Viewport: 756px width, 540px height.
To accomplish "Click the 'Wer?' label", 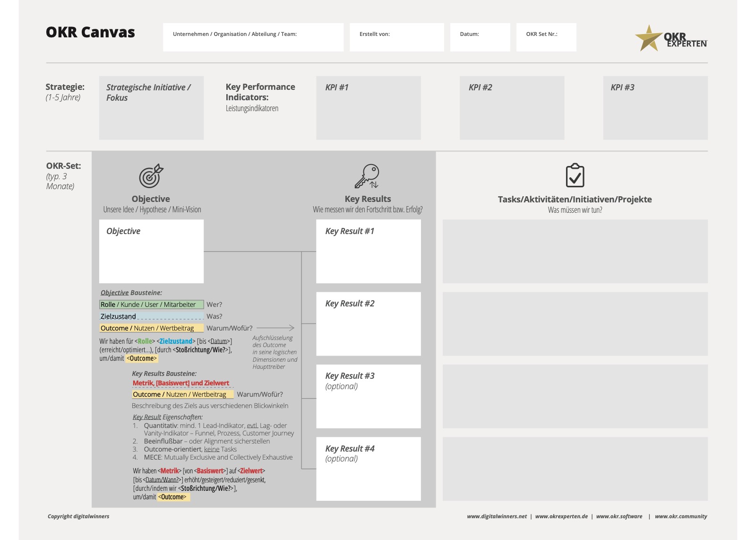I will pyautogui.click(x=214, y=305).
